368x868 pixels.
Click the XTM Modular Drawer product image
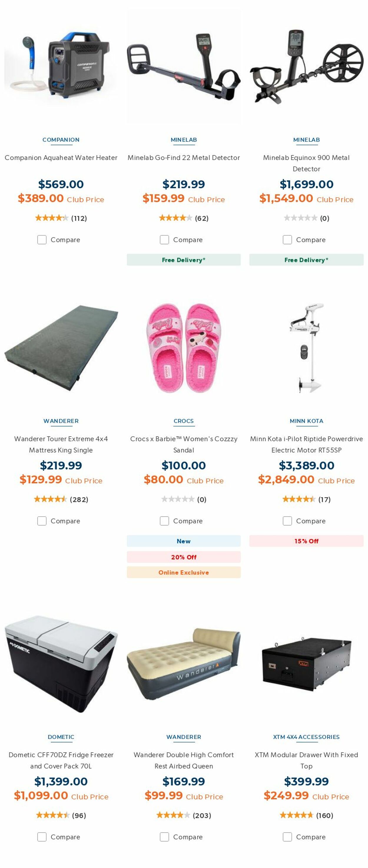pos(306,663)
